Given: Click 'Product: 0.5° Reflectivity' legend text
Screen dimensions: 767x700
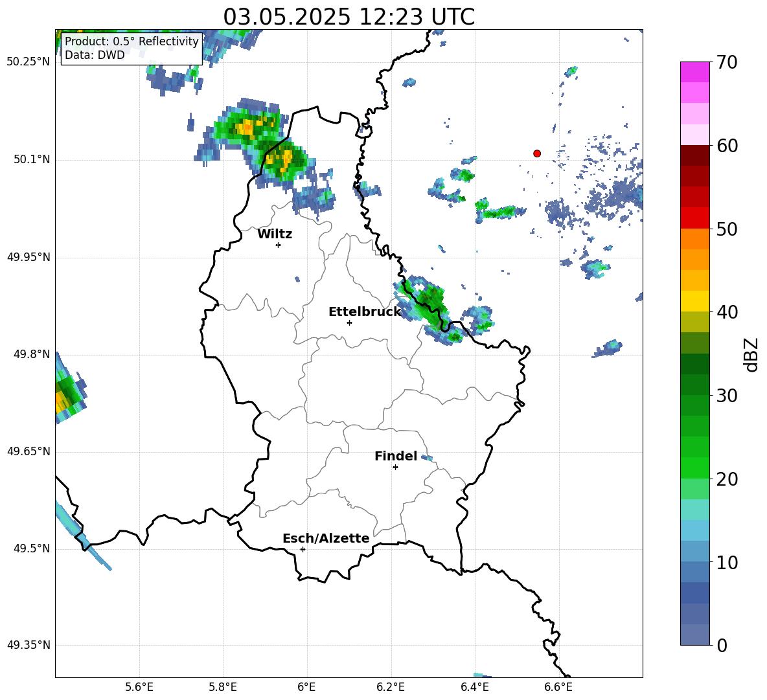Looking at the screenshot, I should (132, 41).
